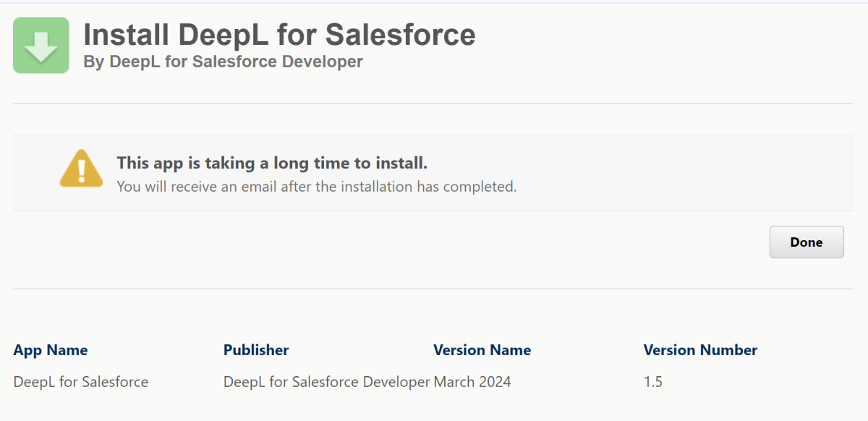Click the yellow warning triangle icon

tap(81, 169)
